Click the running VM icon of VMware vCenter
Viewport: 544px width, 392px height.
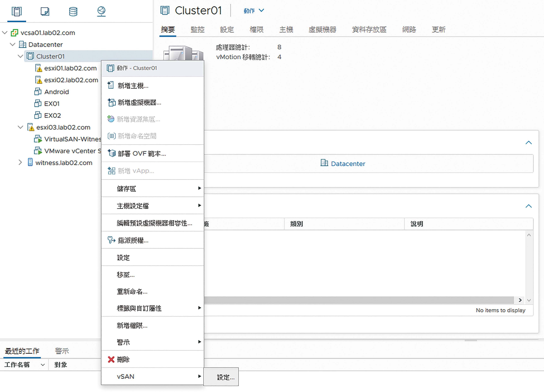point(38,151)
